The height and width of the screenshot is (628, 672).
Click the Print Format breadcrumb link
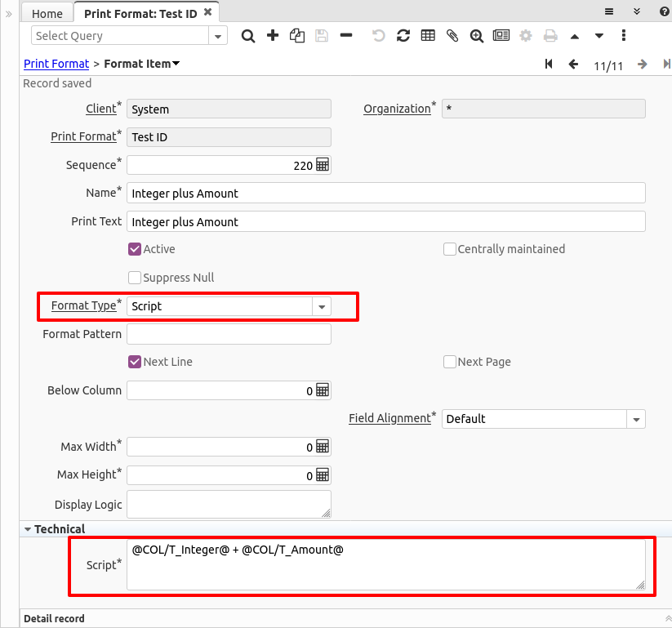click(x=56, y=64)
